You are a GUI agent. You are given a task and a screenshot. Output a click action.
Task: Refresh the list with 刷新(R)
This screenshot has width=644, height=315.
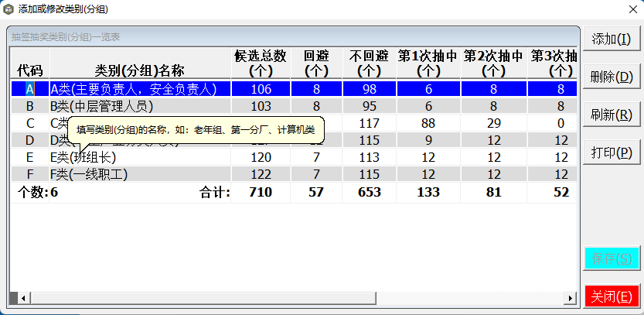pos(612,115)
